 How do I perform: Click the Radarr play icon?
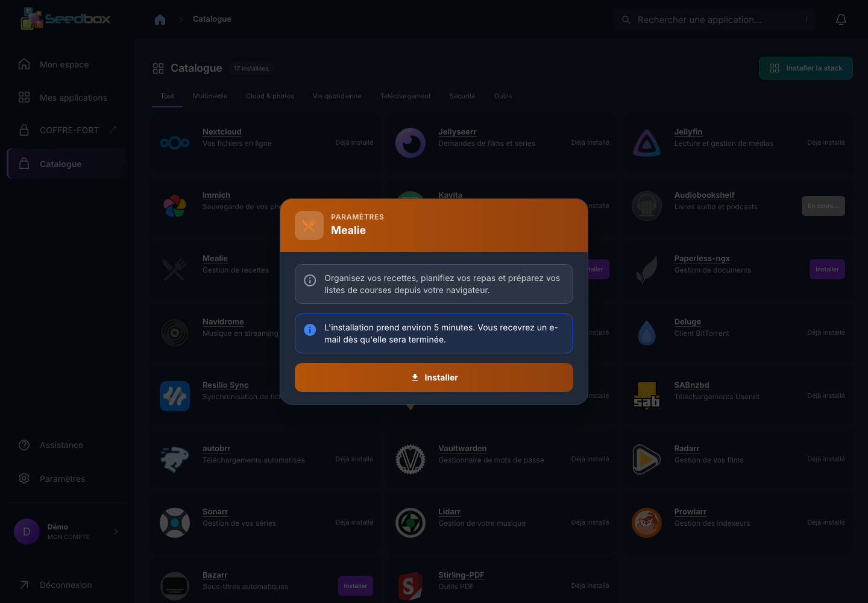coord(647,459)
